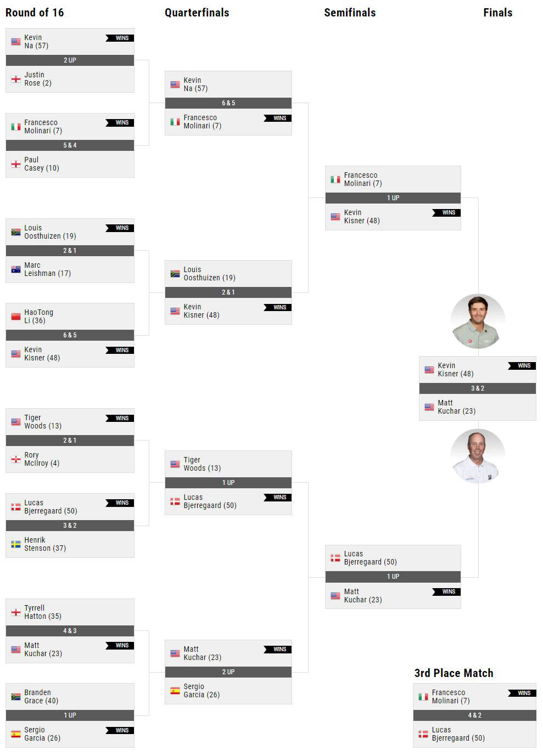543x756 pixels.
Task: Open the Quarterfinals column heading
Action: 197,13
